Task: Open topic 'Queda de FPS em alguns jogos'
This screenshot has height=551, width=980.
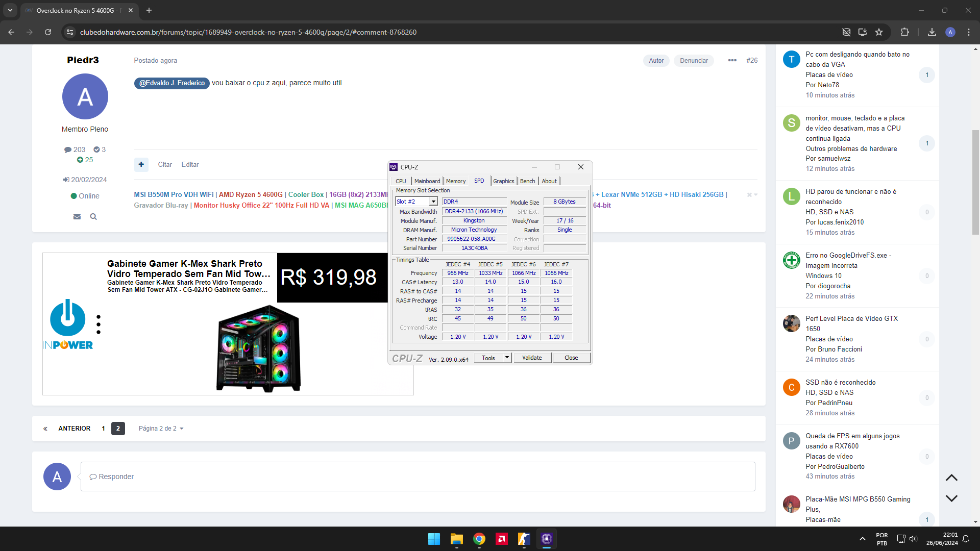Action: coord(852,441)
